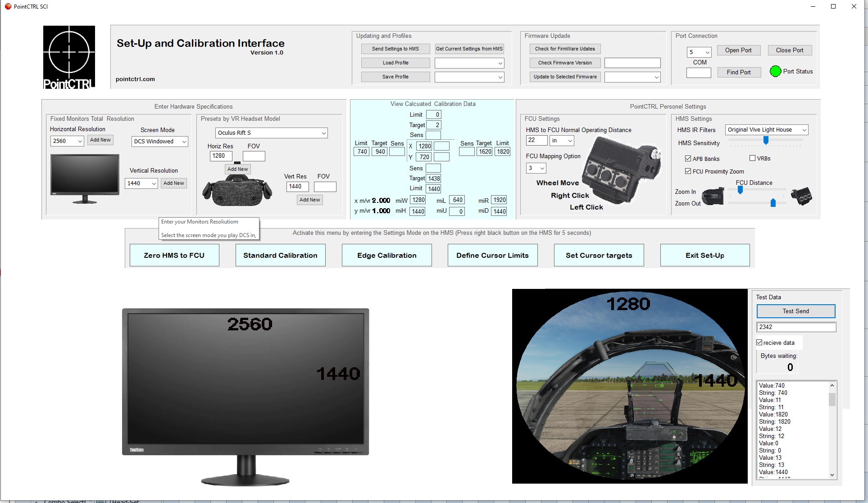Toggle the APB Banks checkbox
The height and width of the screenshot is (503, 868).
tap(688, 159)
